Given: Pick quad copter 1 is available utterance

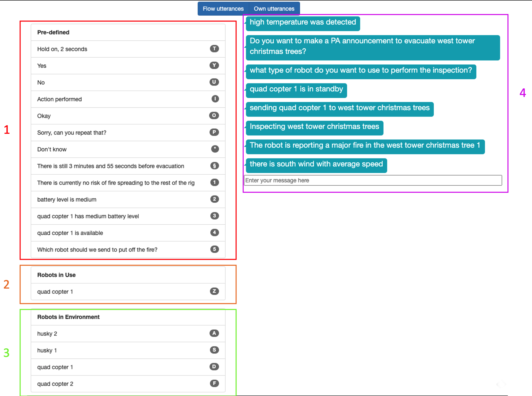Looking at the screenshot, I should (70, 233).
